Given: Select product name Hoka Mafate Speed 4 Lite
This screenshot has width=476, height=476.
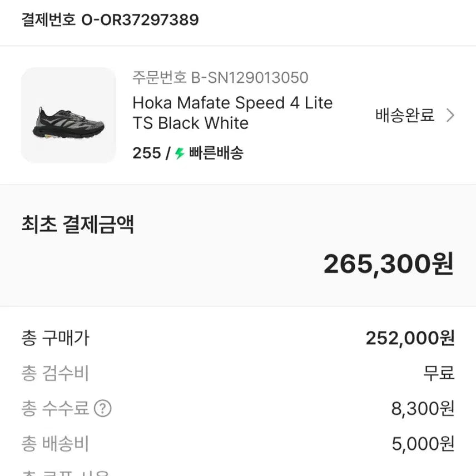Looking at the screenshot, I should (x=232, y=103).
